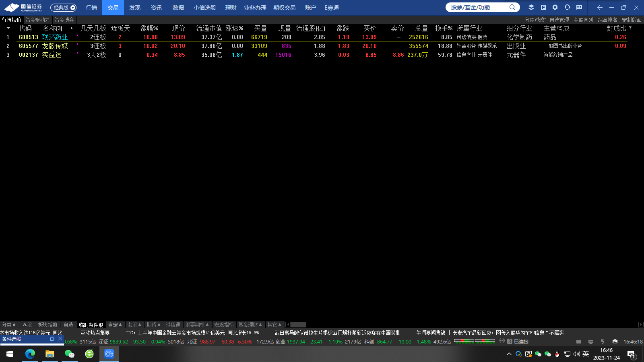The image size is (644, 362).
Task: Open the 交易 menu
Action: [113, 8]
